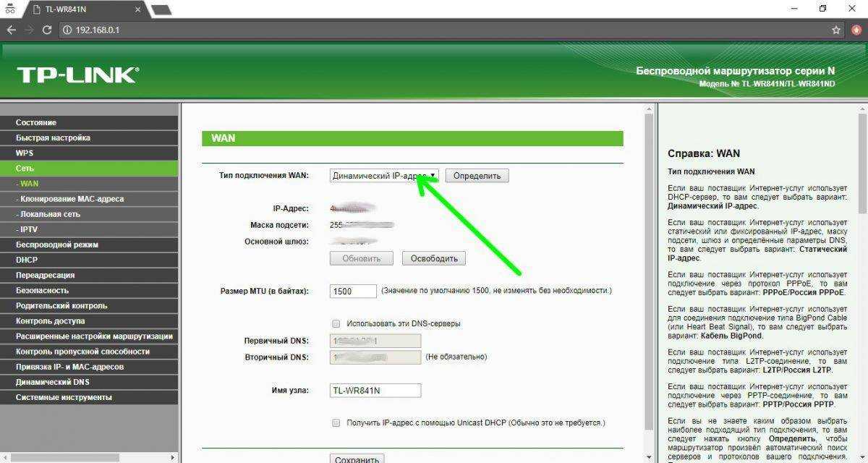Click the TP-LINK logo
The image size is (868, 463).
[77, 75]
